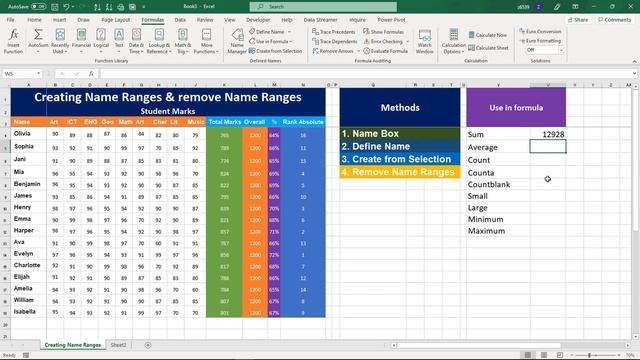This screenshot has width=640, height=360.
Task: Open the File menu
Action: coord(10,20)
